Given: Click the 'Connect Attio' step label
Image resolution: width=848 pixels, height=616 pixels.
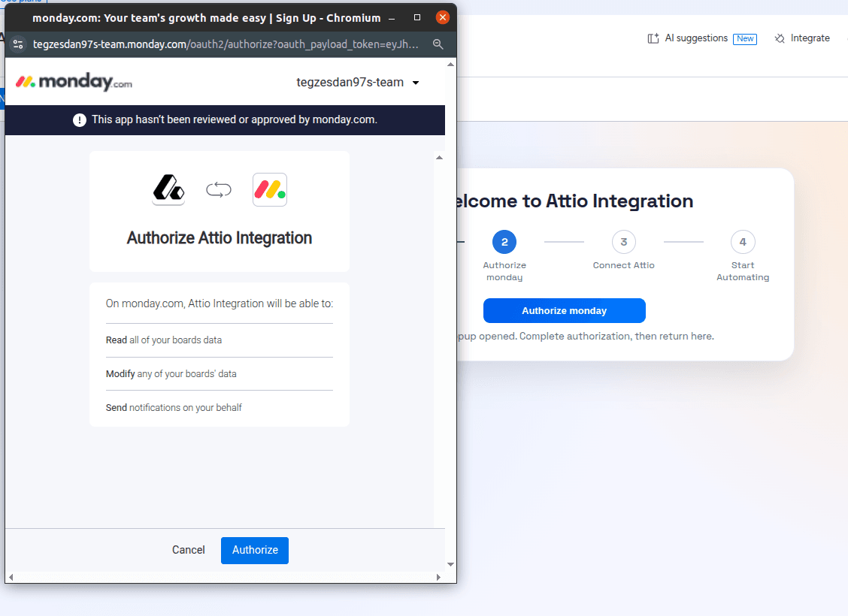Looking at the screenshot, I should (x=623, y=265).
